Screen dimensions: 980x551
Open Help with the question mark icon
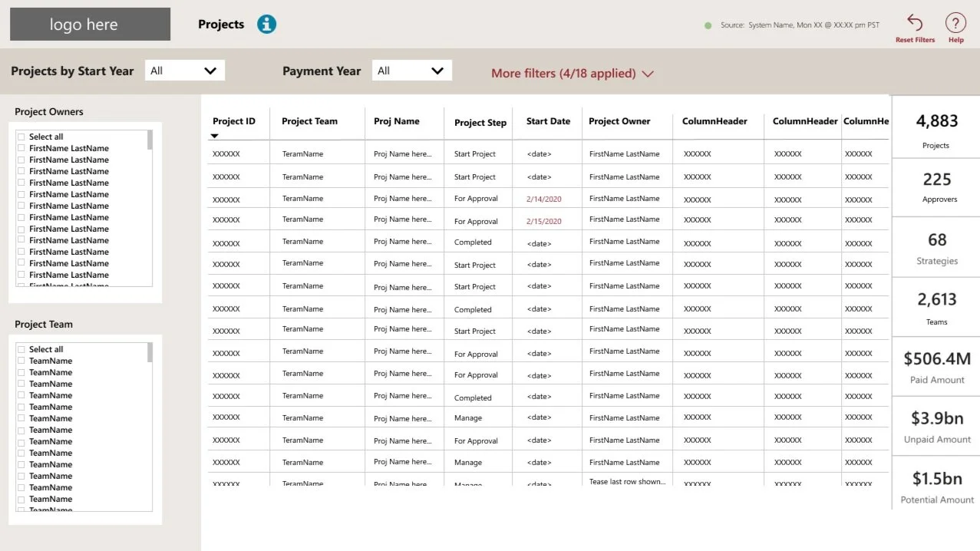(x=955, y=24)
